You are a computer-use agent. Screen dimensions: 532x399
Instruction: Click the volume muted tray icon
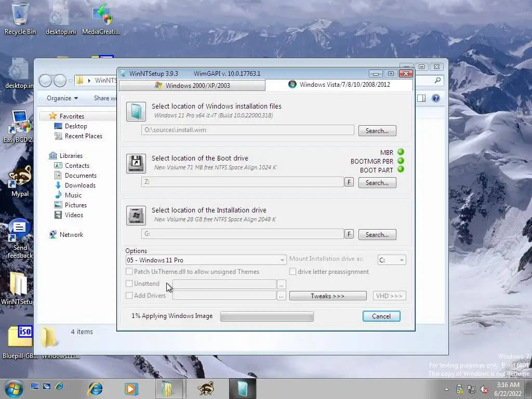click(x=485, y=389)
